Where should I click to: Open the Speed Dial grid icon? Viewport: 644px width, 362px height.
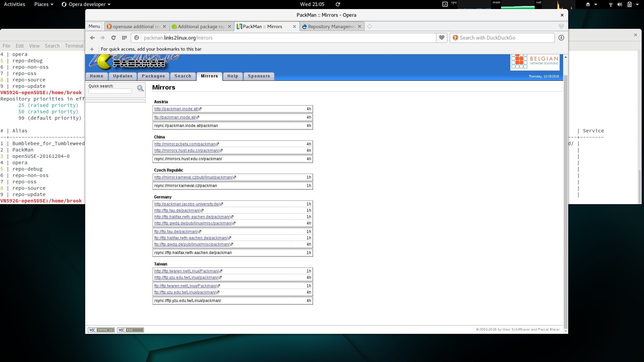tap(124, 38)
